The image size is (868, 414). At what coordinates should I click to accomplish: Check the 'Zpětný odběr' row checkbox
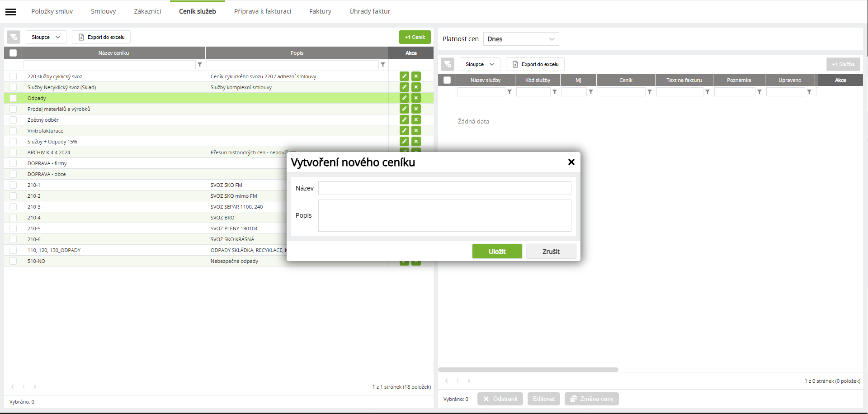13,120
